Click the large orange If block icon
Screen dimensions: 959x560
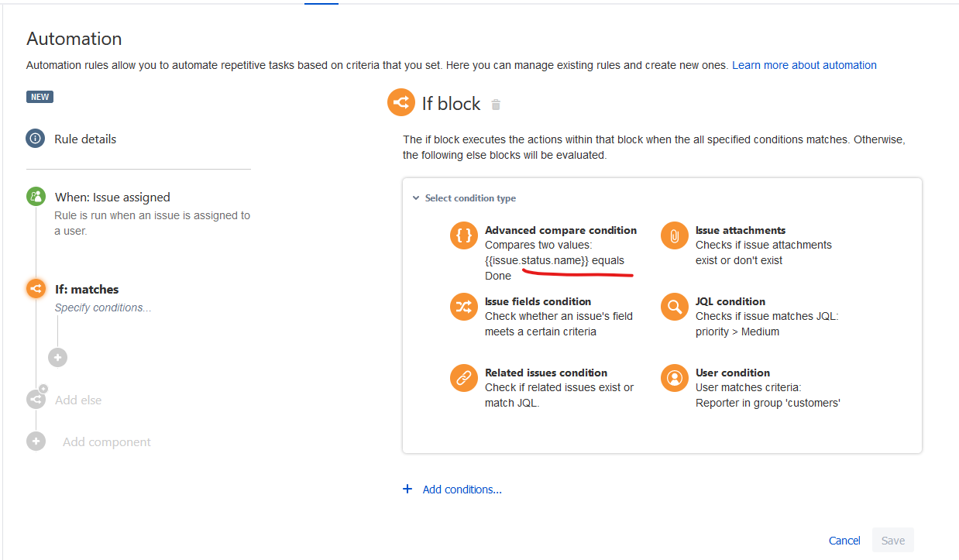[x=401, y=103]
